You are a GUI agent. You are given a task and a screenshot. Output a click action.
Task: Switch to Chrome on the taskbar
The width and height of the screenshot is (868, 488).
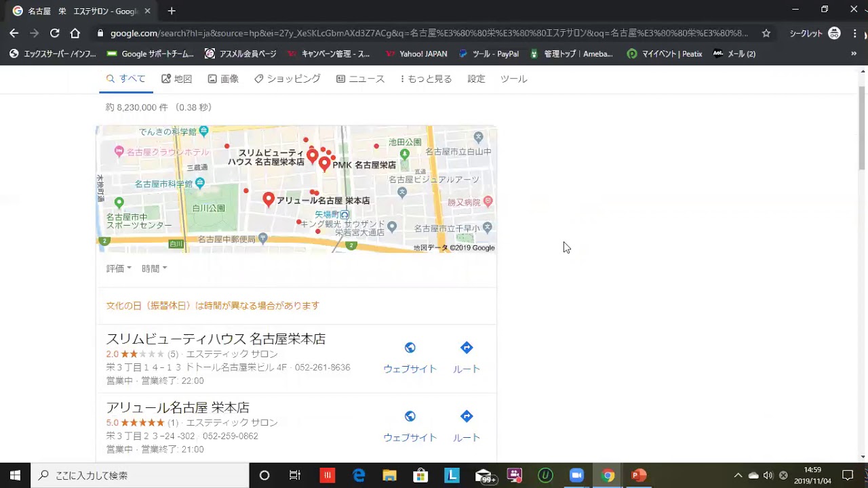608,475
